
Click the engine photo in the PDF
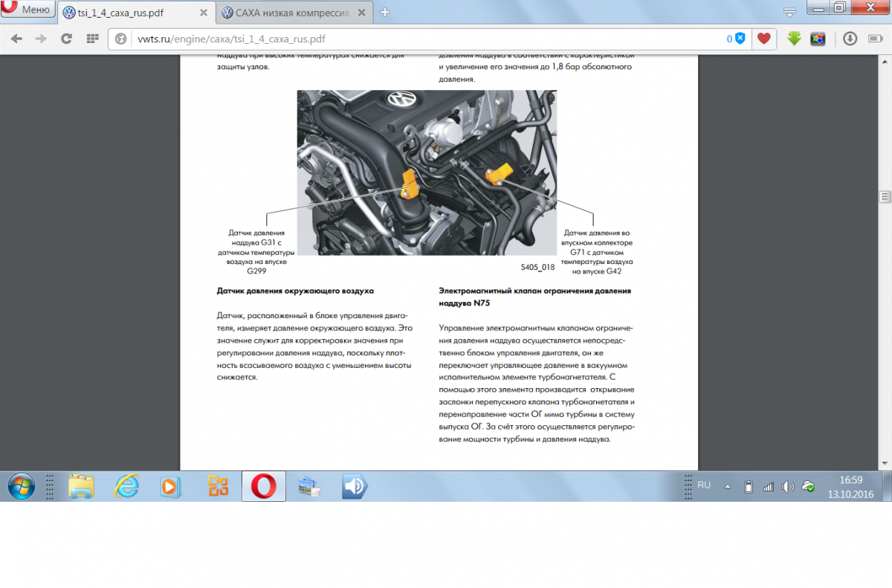427,172
